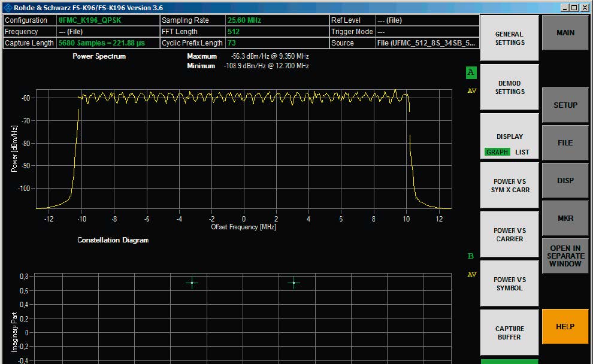Click the orange HELP button
Image resolution: width=593 pixels, height=364 pixels.
[x=565, y=326]
